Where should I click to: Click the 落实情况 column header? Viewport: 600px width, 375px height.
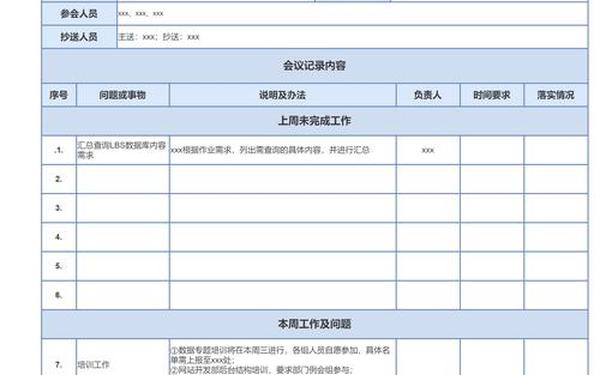556,95
